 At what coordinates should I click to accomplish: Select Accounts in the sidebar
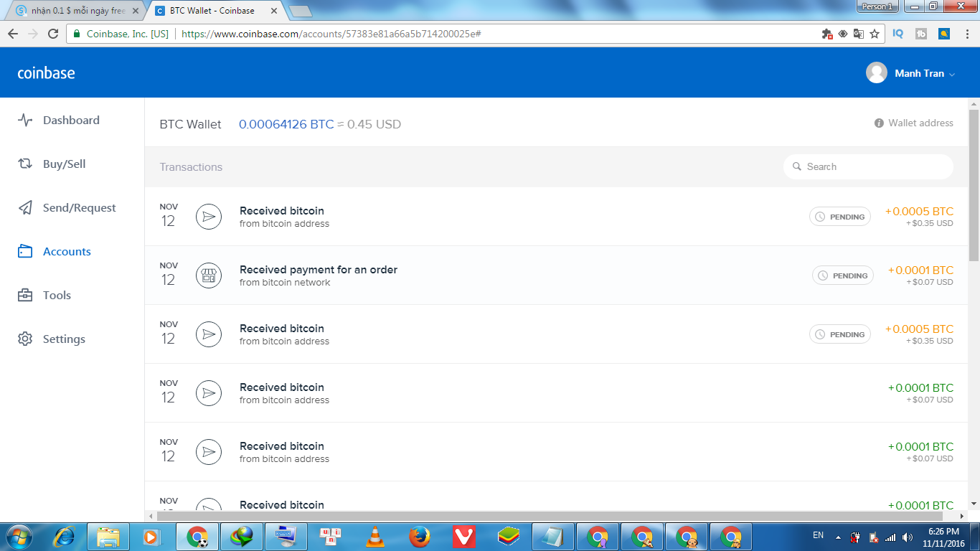pyautogui.click(x=67, y=252)
